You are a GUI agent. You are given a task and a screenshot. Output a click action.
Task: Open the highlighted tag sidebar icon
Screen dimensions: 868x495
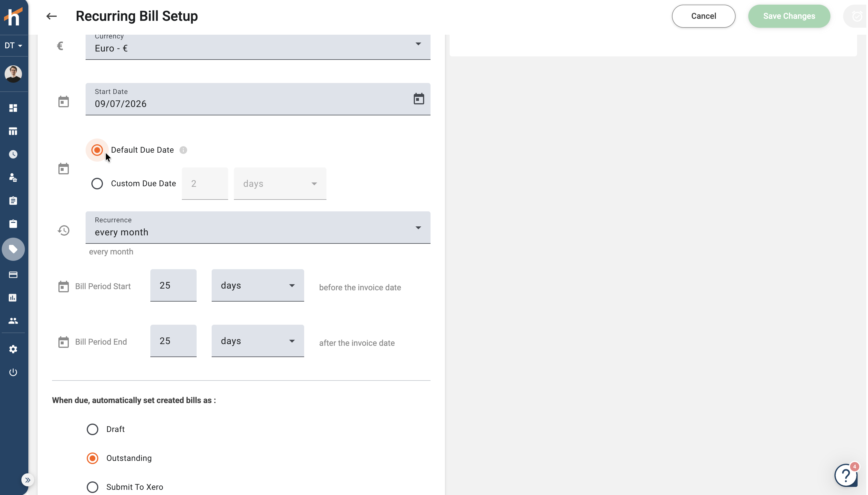[13, 249]
